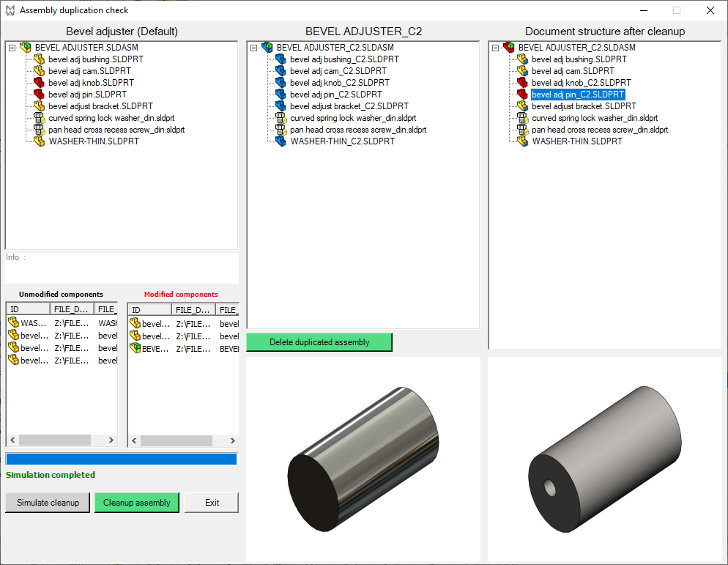The image size is (728, 565).
Task: Click FILE_D... column header in Modified components list
Action: [x=193, y=310]
